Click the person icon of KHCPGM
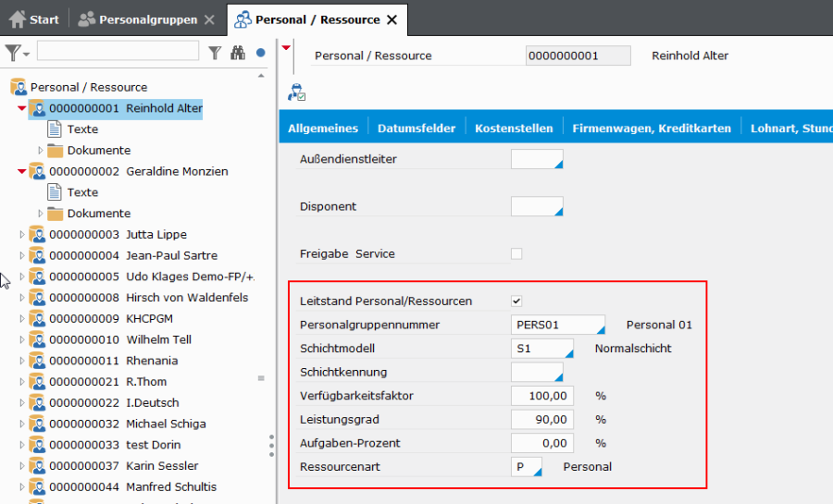Viewport: 833px width, 504px height. (x=37, y=318)
